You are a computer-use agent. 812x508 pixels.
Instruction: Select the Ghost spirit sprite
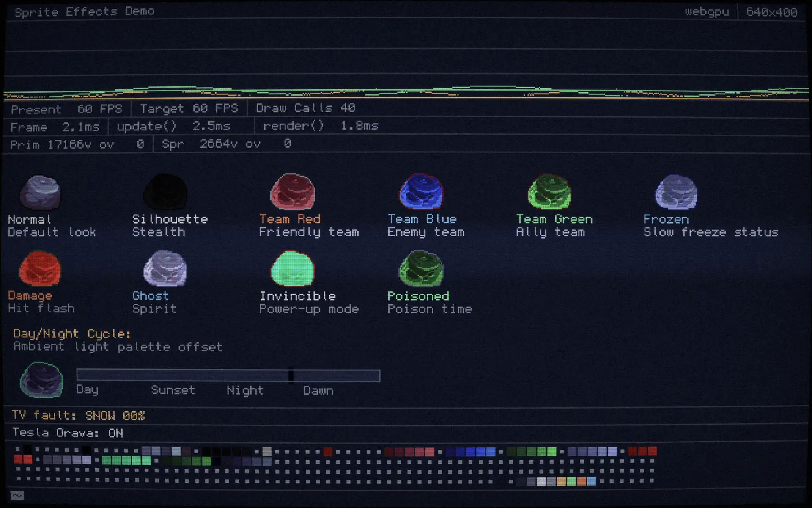click(165, 268)
